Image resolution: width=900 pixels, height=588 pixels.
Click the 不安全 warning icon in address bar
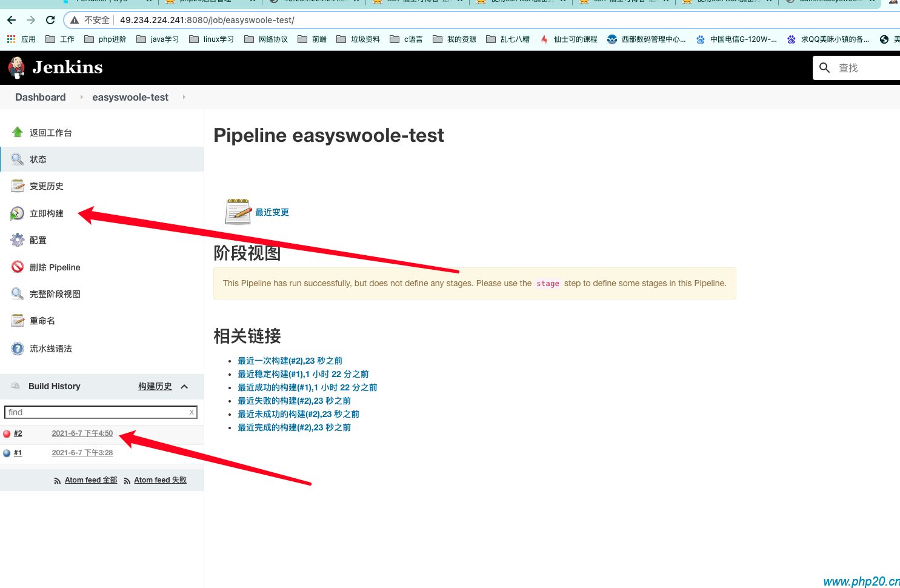[75, 20]
